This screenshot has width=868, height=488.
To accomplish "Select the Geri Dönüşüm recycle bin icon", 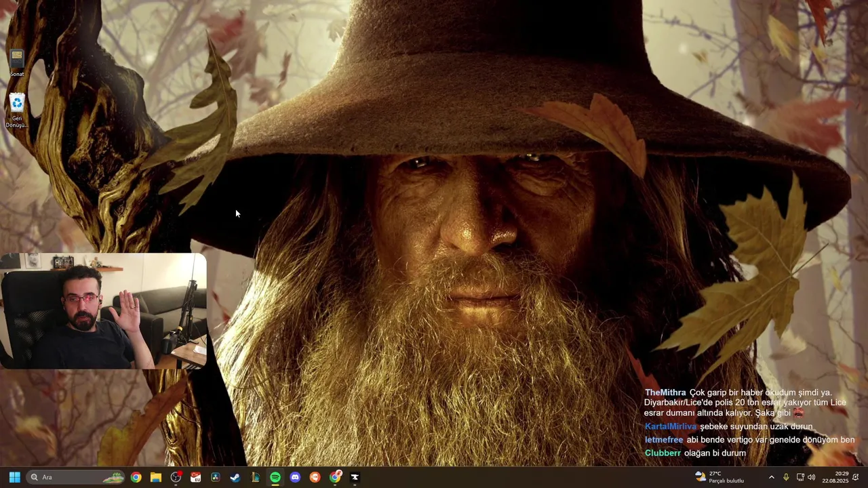I will [17, 110].
